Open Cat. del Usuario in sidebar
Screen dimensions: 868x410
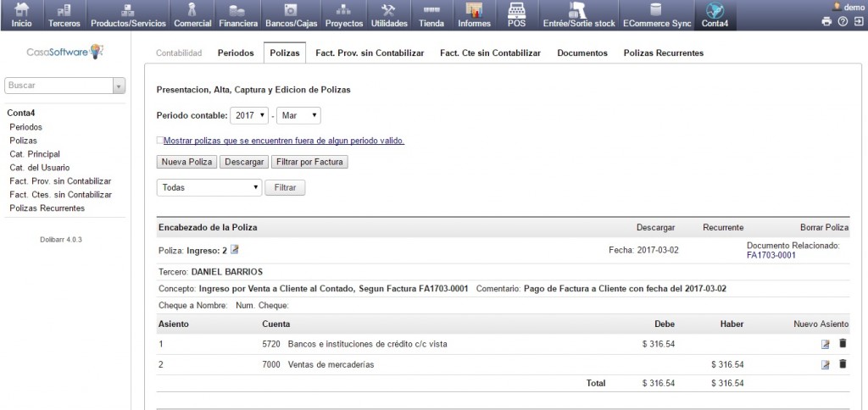[40, 167]
